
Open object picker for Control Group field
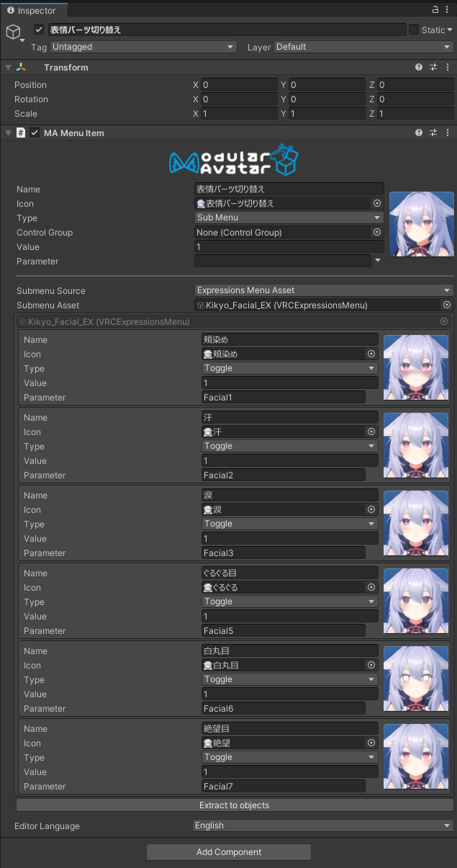tap(376, 232)
